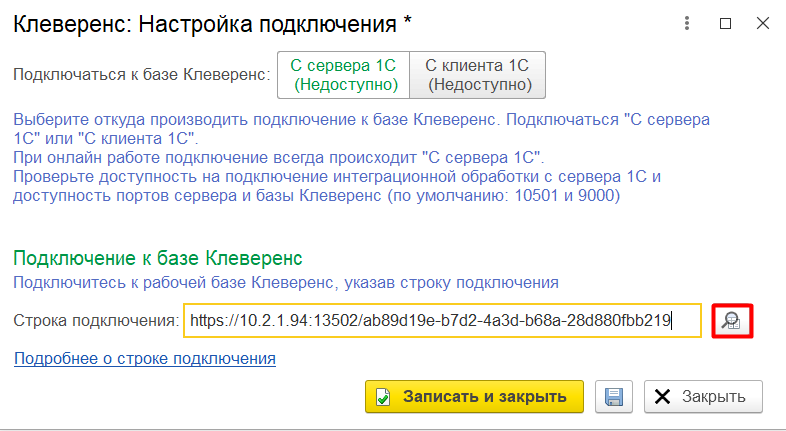Click "Записать и закрыть" button
This screenshot has width=786, height=431.
474,396
